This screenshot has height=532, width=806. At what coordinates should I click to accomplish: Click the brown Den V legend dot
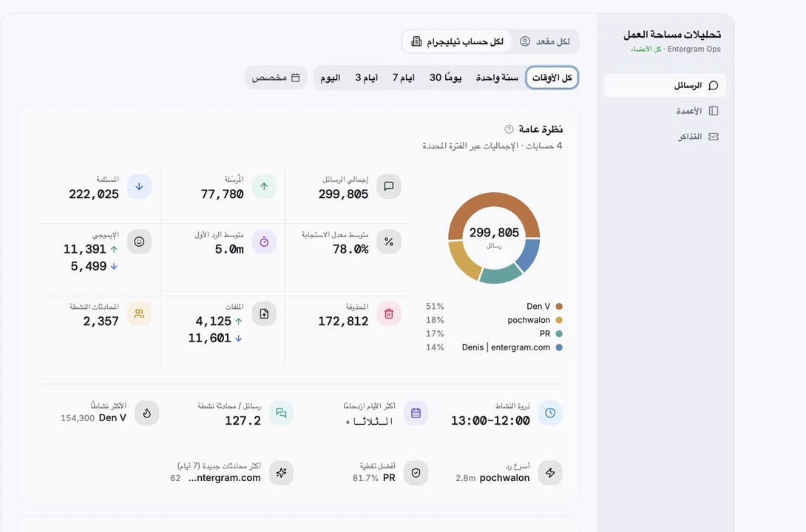point(559,306)
